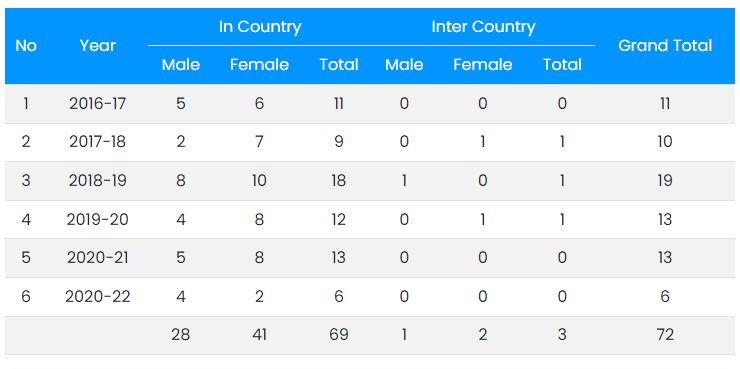Viewport: 740px width, 369px height.
Task: Click the grand total value 72
Action: pyautogui.click(x=665, y=335)
